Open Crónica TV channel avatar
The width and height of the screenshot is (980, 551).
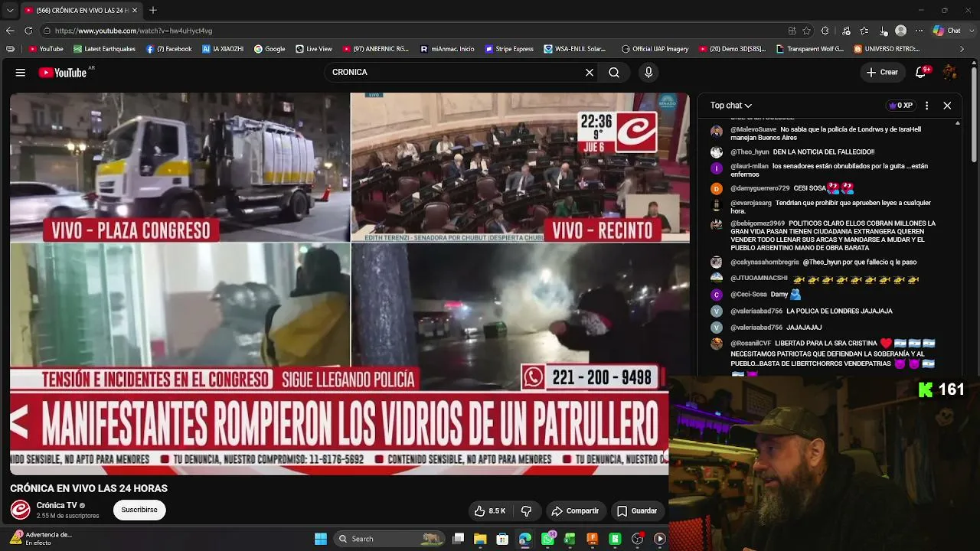click(x=21, y=510)
